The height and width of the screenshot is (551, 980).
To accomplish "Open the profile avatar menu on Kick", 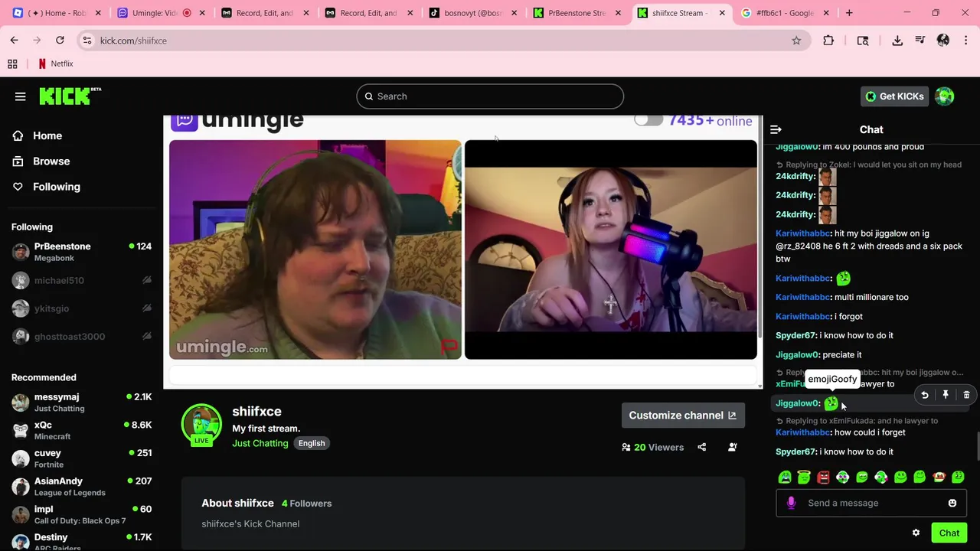I will [945, 96].
